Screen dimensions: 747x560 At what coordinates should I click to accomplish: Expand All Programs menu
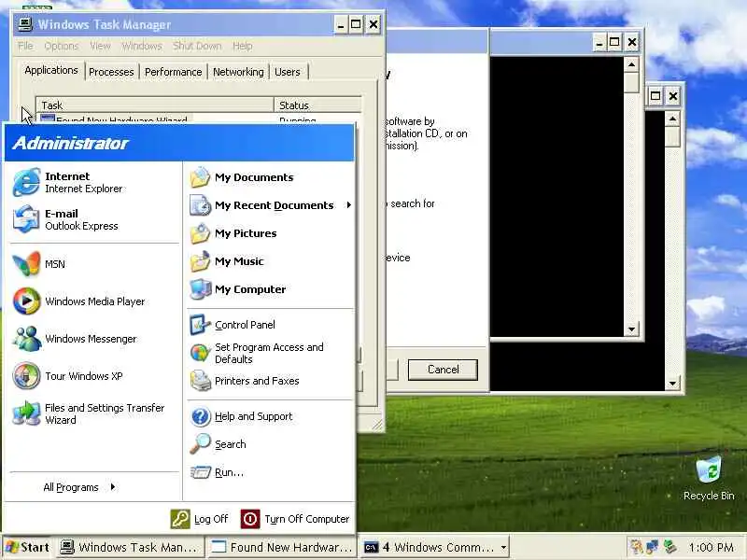tap(79, 487)
